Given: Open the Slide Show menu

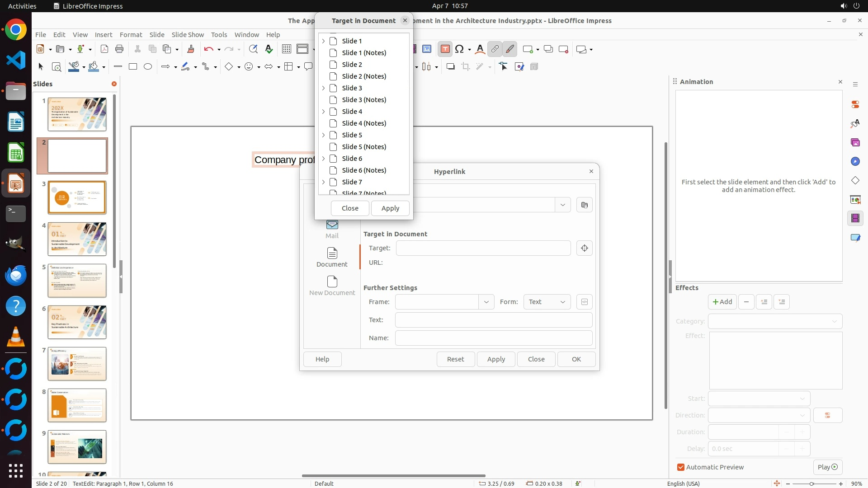Looking at the screenshot, I should 188,35.
